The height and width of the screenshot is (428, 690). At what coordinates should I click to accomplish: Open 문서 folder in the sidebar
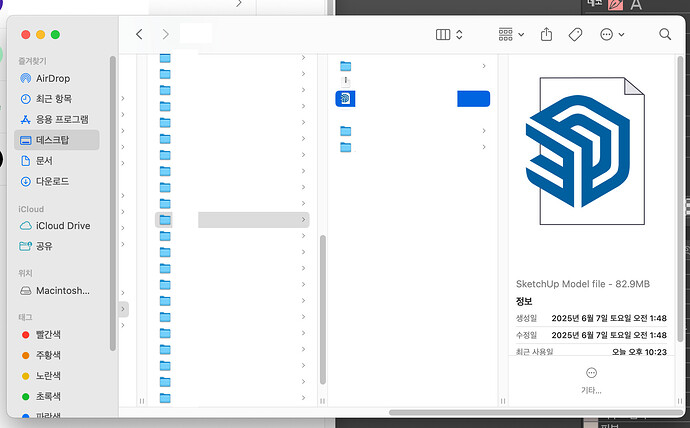36,161
